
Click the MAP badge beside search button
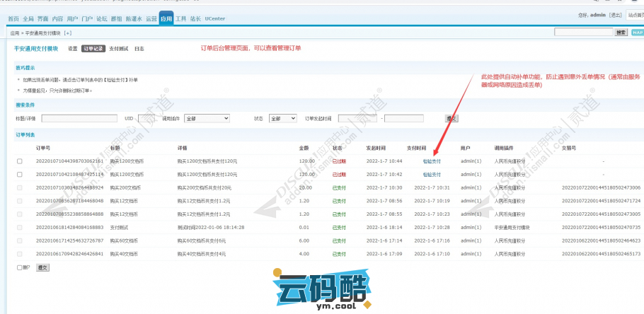(637, 32)
